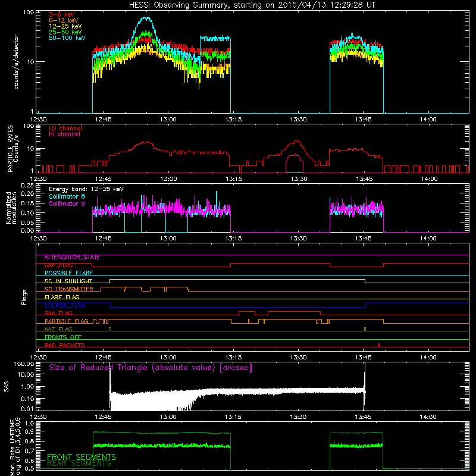Screen dimensions: 476x476
Task: Click the REAR SEGMENTS legend label
Action: (79, 464)
